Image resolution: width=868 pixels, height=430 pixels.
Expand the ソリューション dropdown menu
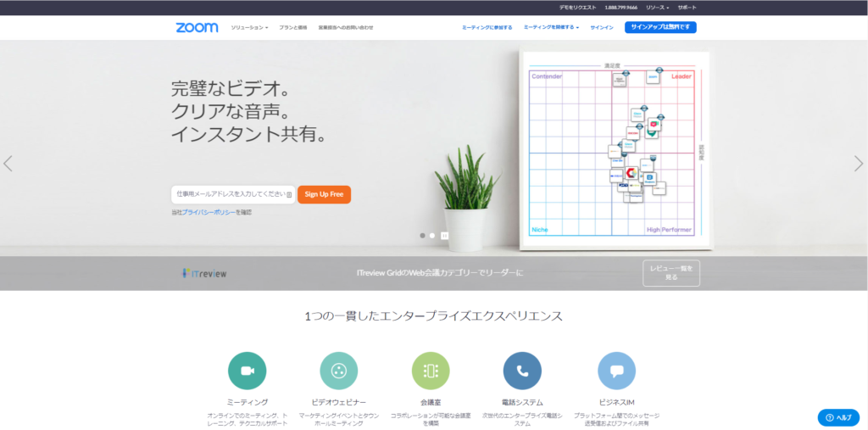click(250, 27)
